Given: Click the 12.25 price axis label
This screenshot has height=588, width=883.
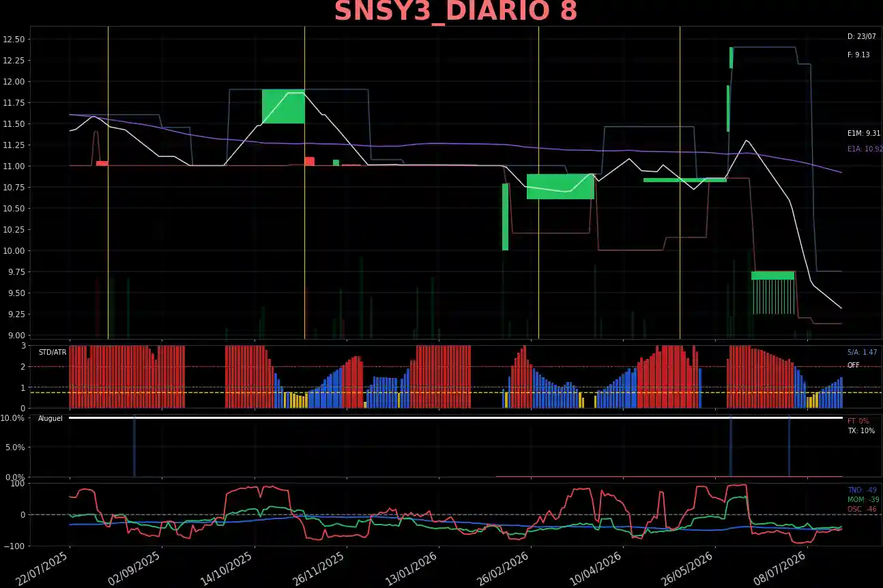Looking at the screenshot, I should pyautogui.click(x=14, y=61).
